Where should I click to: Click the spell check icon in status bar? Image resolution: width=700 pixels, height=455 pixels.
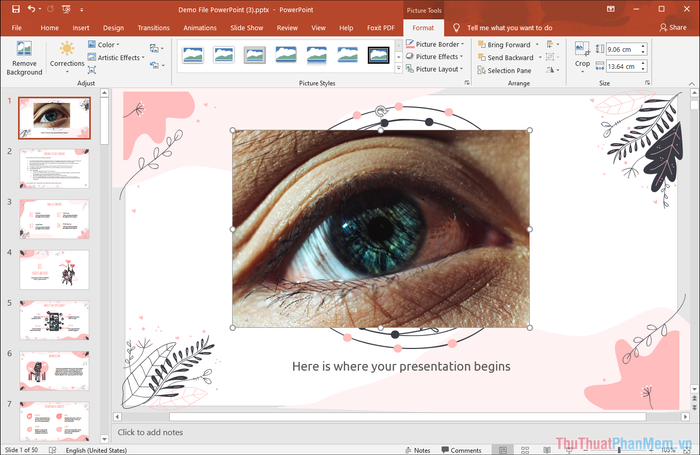pos(52,450)
